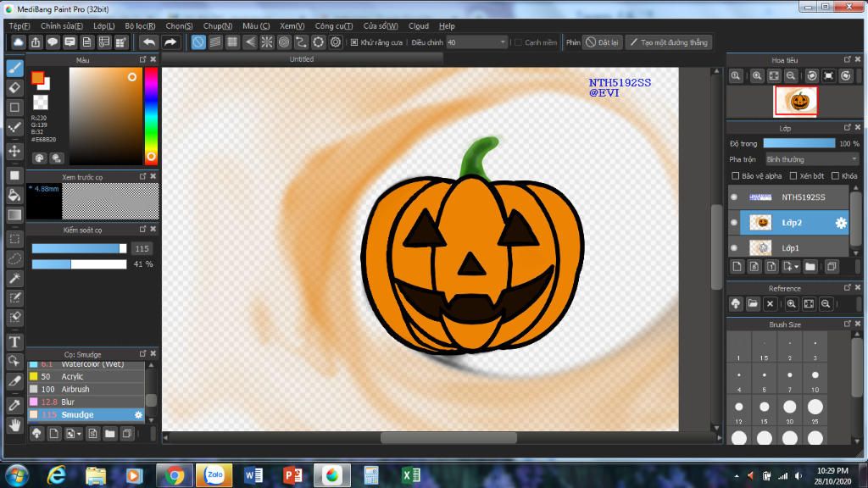Open reference image folder icon

click(x=753, y=304)
